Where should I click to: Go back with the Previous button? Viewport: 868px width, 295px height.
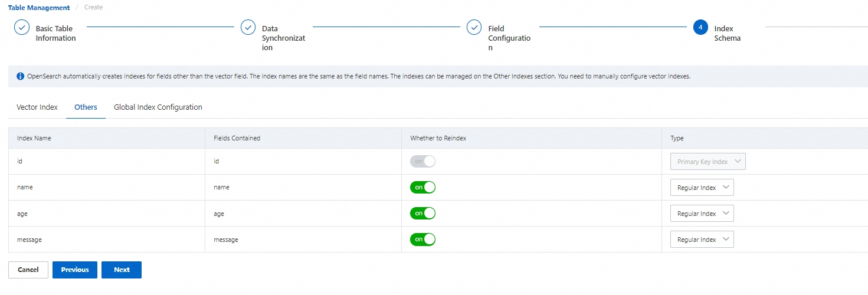(75, 270)
